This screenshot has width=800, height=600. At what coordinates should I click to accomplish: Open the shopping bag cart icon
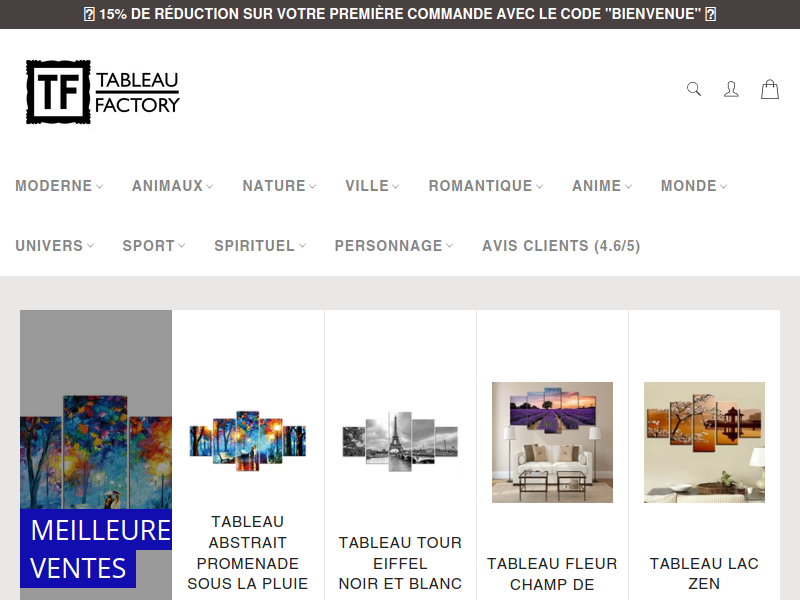770,89
